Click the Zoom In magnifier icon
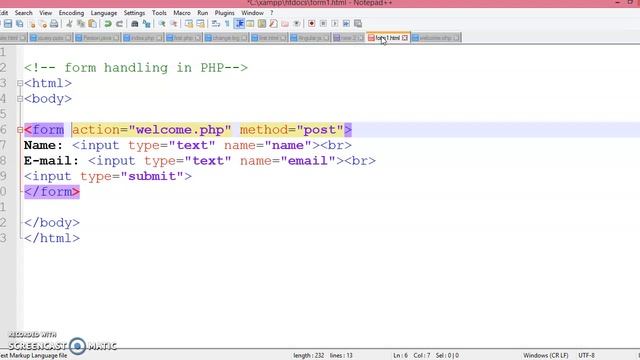Screen dimensions: 640x360 point(162,24)
